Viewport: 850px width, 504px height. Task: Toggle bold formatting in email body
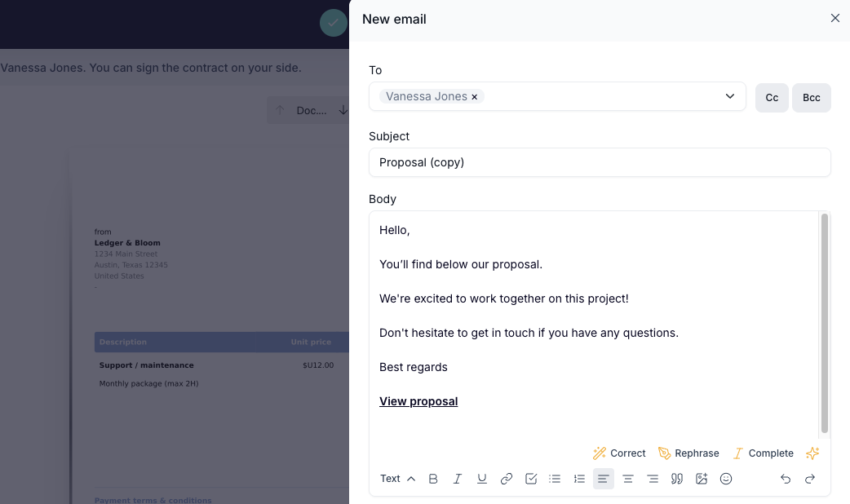pos(432,479)
